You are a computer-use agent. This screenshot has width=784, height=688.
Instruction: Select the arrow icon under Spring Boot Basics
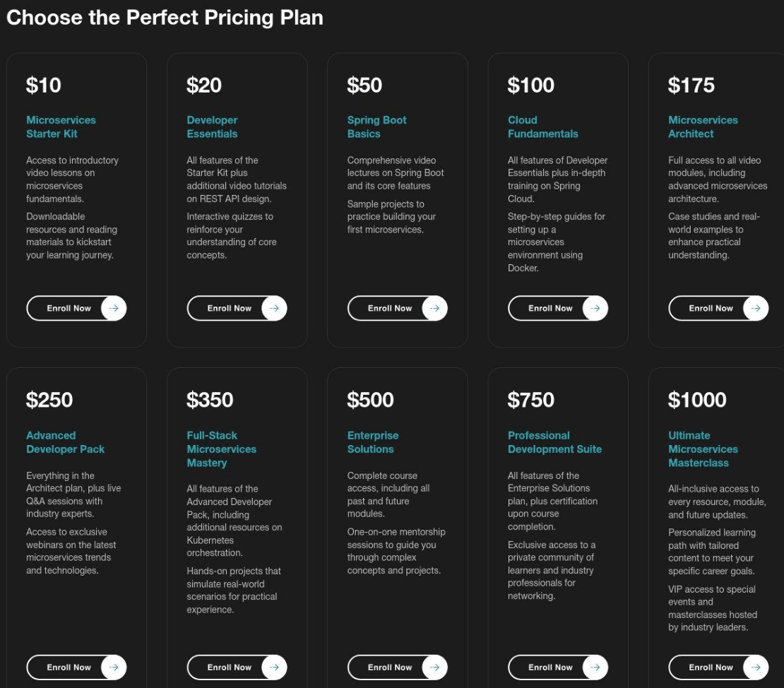434,308
